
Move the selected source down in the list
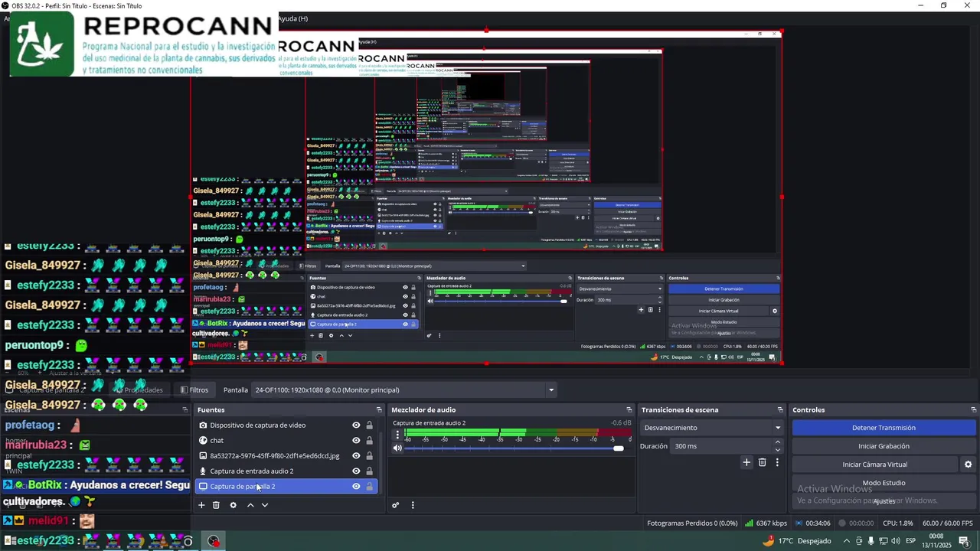coord(265,505)
